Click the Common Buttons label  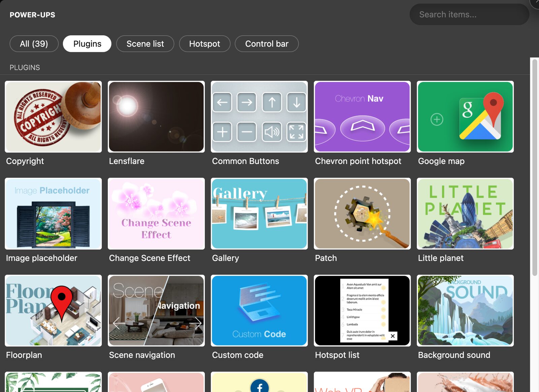point(246,161)
